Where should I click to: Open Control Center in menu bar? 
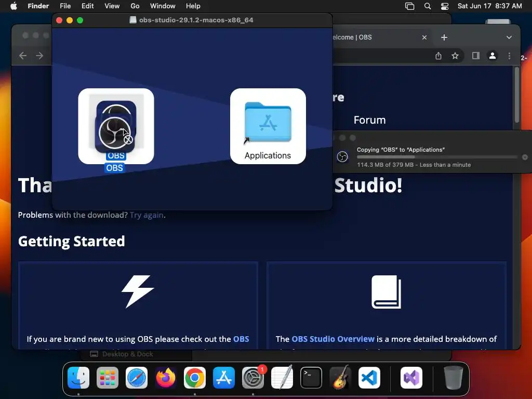pyautogui.click(x=445, y=6)
